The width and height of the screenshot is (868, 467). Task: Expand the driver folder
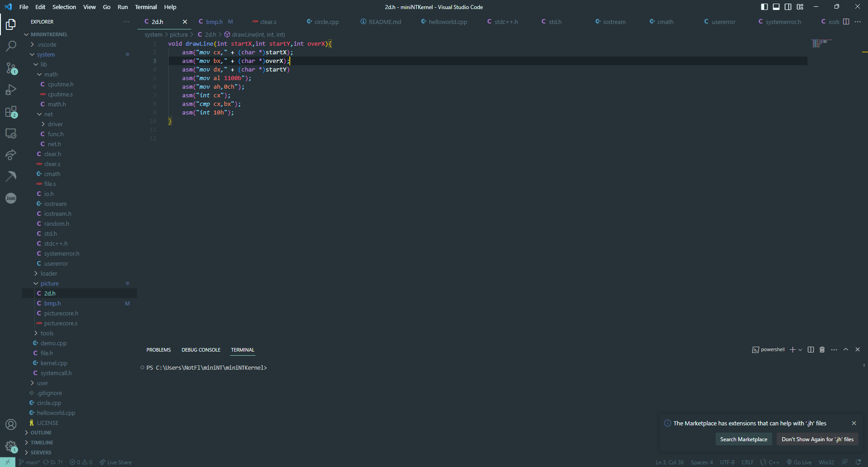tap(43, 124)
